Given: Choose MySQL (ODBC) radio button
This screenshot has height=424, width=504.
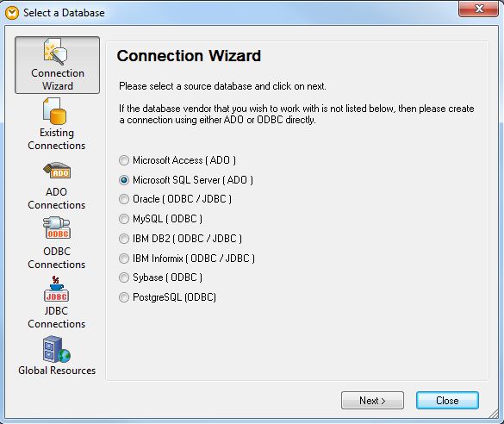Looking at the screenshot, I should pos(124,219).
